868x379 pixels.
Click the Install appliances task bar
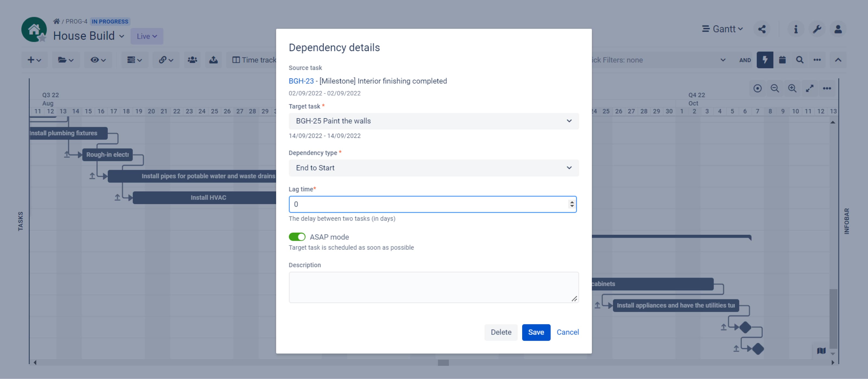coord(676,305)
